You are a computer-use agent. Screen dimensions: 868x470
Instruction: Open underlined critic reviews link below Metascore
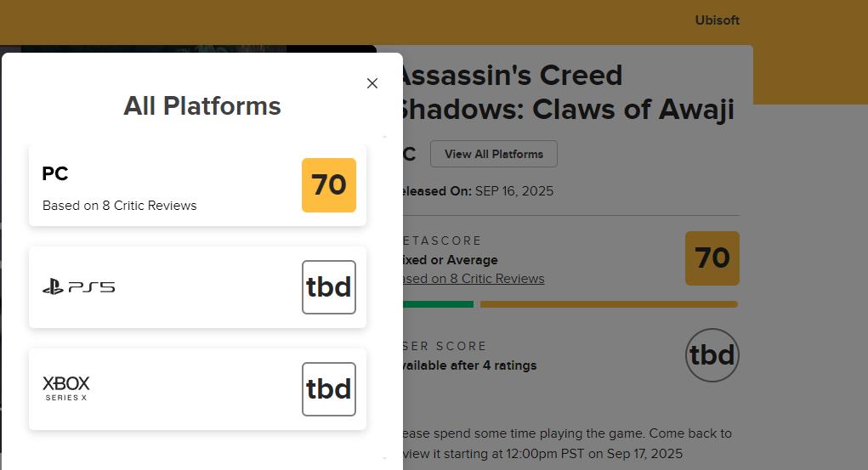coord(474,279)
